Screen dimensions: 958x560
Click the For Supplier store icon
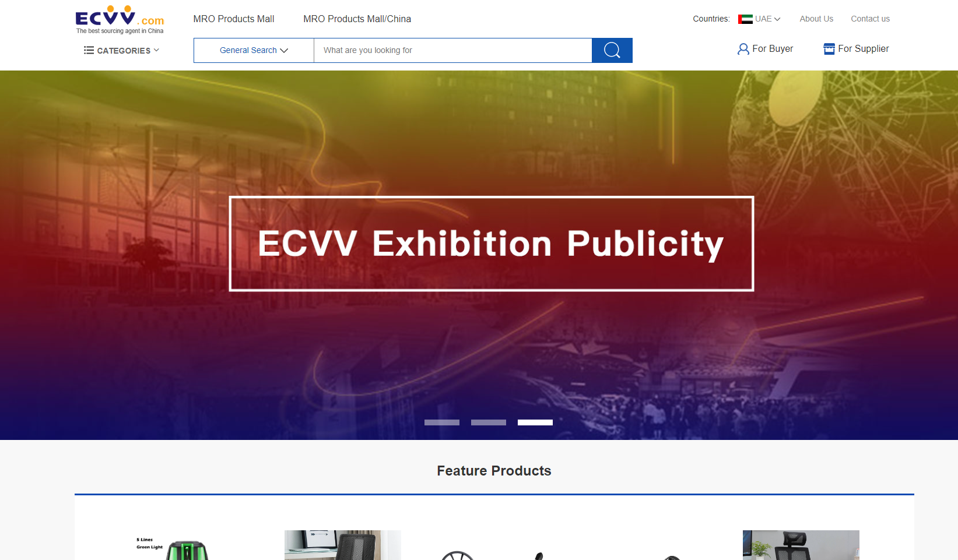[x=829, y=49]
